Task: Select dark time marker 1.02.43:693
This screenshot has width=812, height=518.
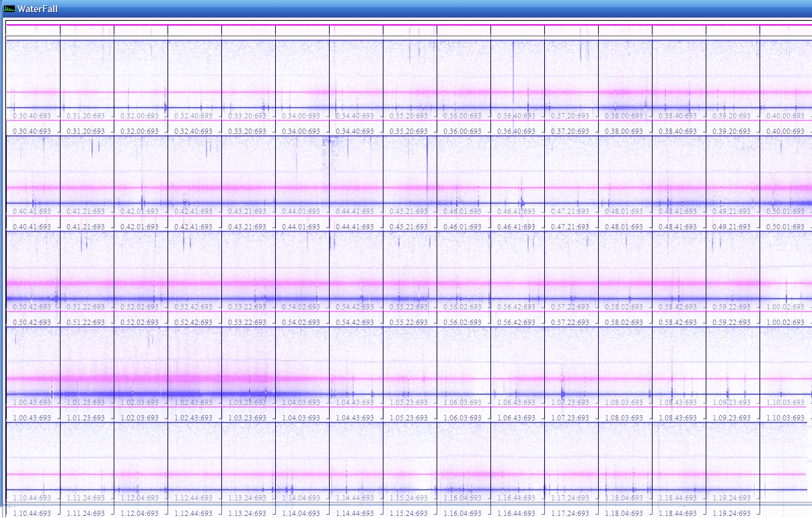Action: click(x=194, y=418)
